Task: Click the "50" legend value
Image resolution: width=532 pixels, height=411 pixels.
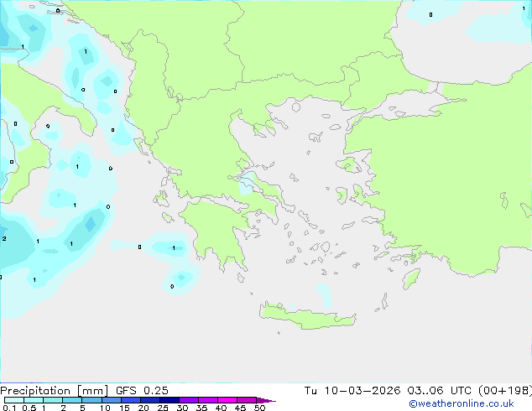Action: (259, 408)
